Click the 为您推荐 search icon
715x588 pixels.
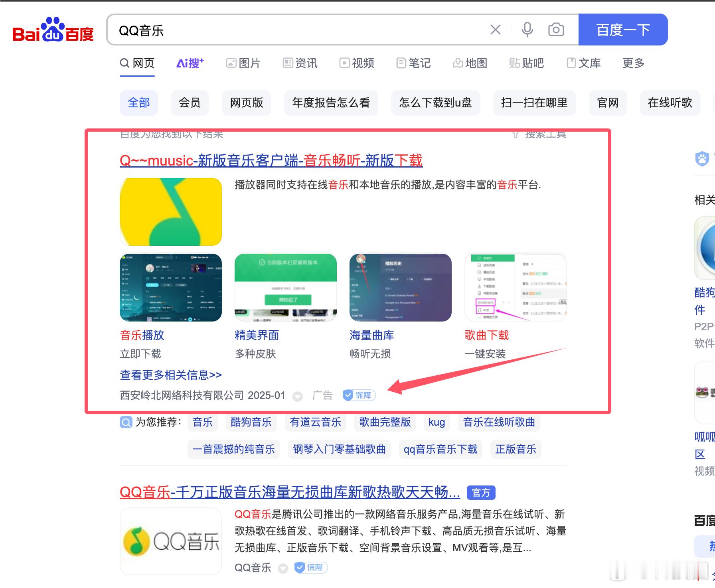(126, 422)
